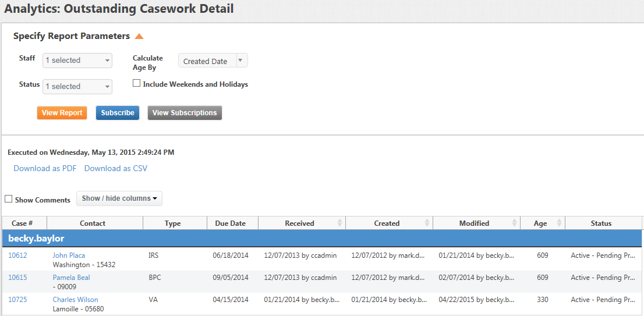Download the report as CSV
644x316 pixels.
(x=116, y=168)
